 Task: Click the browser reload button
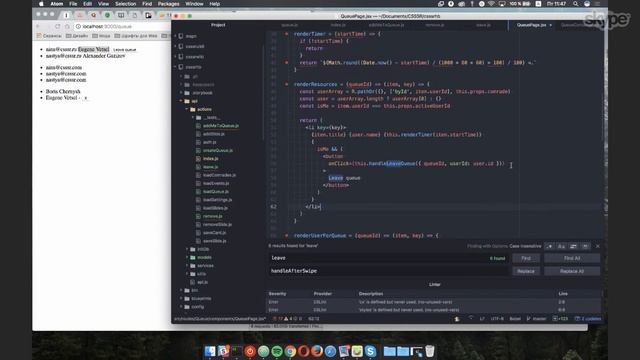pos(58,27)
